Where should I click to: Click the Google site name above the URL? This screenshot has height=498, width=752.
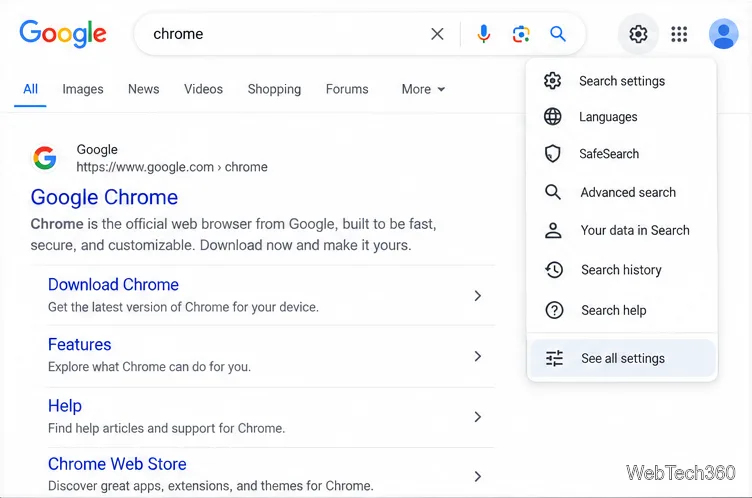pos(97,150)
